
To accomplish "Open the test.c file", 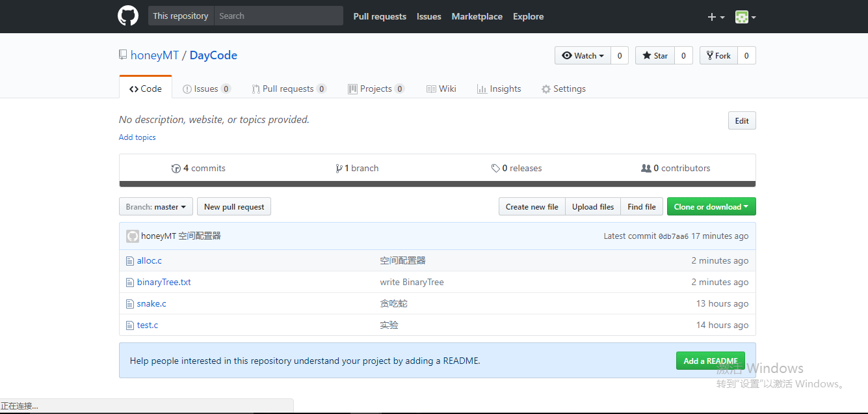I will pyautogui.click(x=148, y=325).
